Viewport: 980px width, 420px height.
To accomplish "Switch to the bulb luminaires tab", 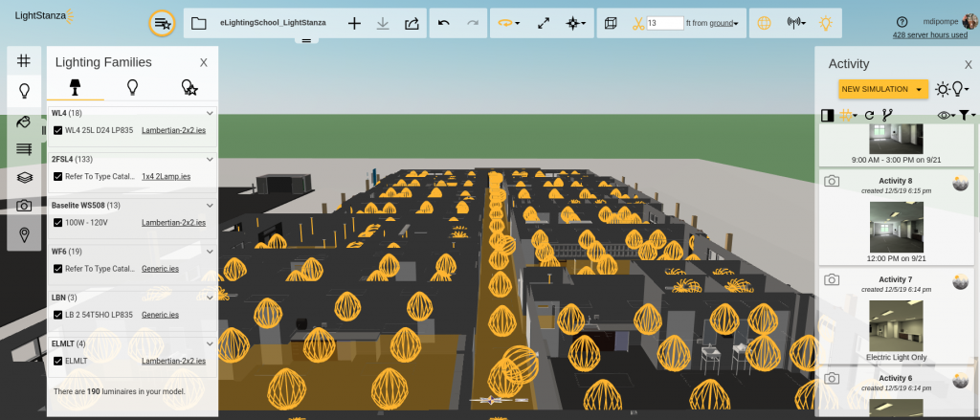I will 132,87.
